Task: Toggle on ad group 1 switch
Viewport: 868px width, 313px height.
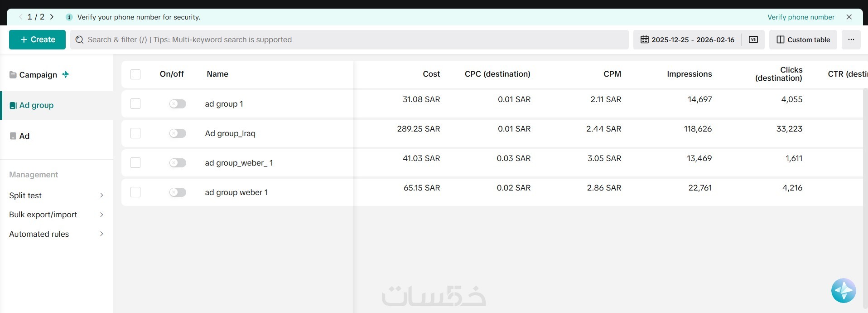Action: (x=178, y=104)
